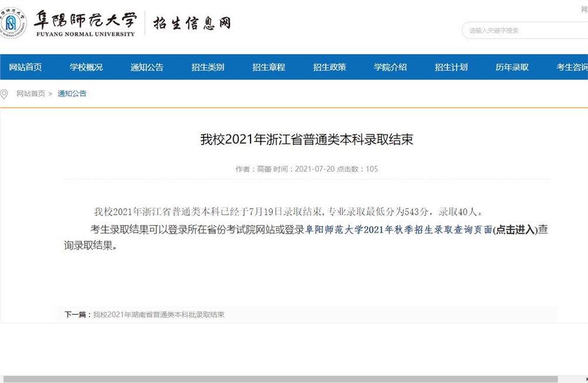588x383 pixels.
Task: Click the Fuyang Normal University logo emblem
Action: coord(12,23)
